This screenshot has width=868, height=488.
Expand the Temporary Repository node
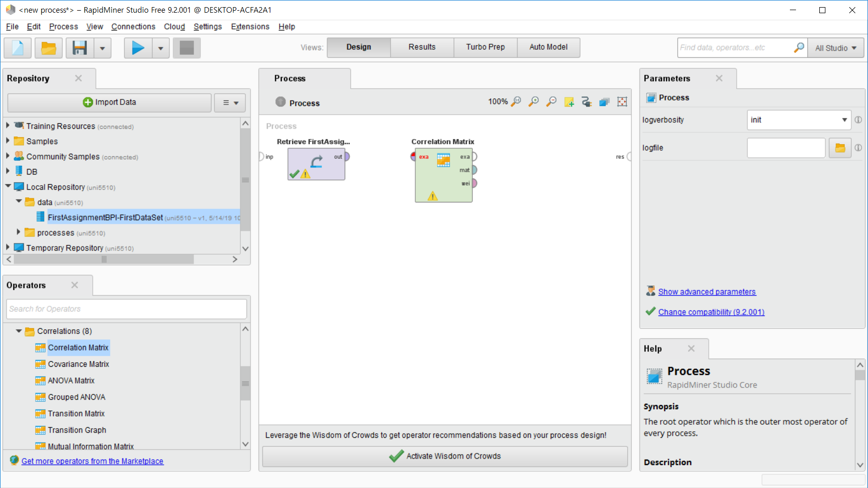[x=8, y=247]
